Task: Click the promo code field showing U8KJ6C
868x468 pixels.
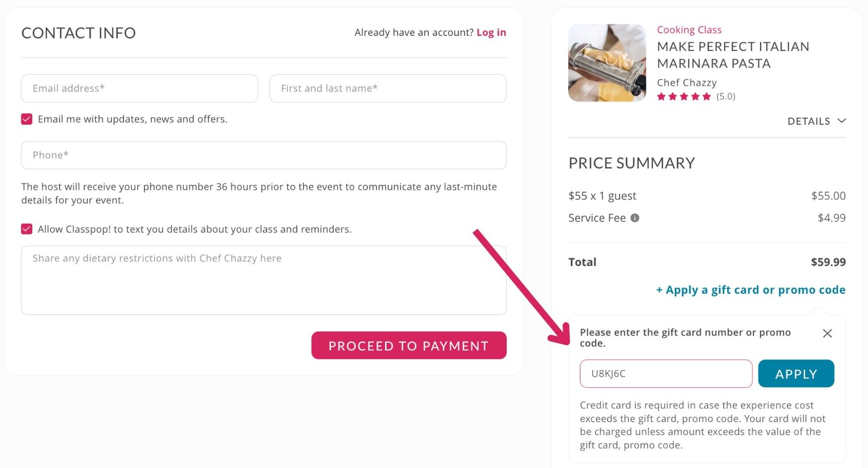Action: click(665, 374)
